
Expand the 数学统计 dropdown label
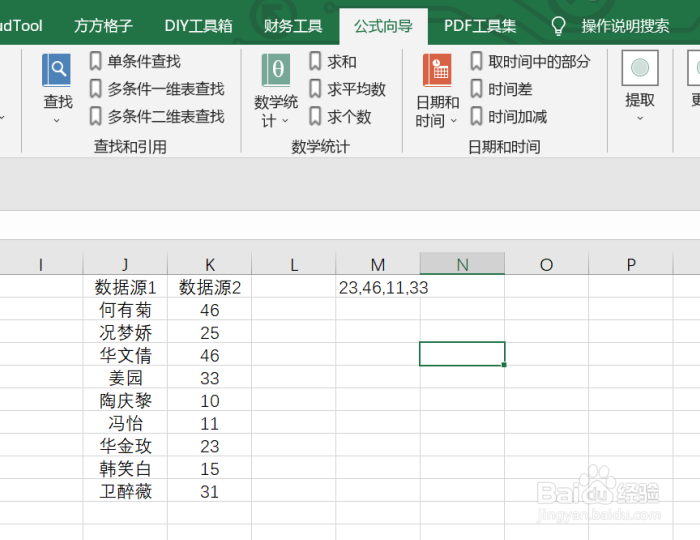[276, 111]
